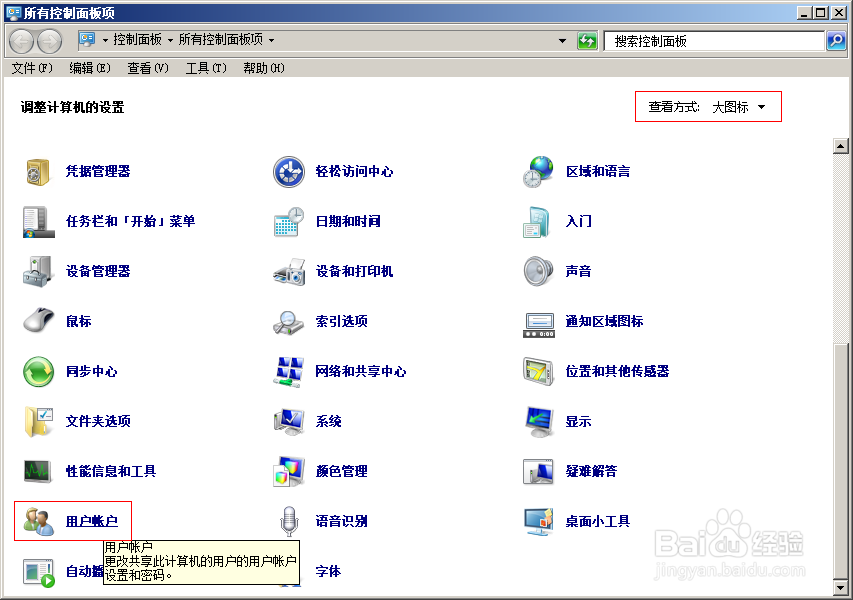Click the 网络和共享中心 link text
This screenshot has width=853, height=600.
(x=361, y=372)
